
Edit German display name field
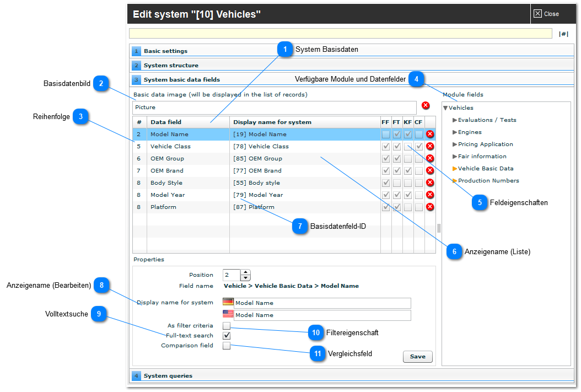[322, 303]
